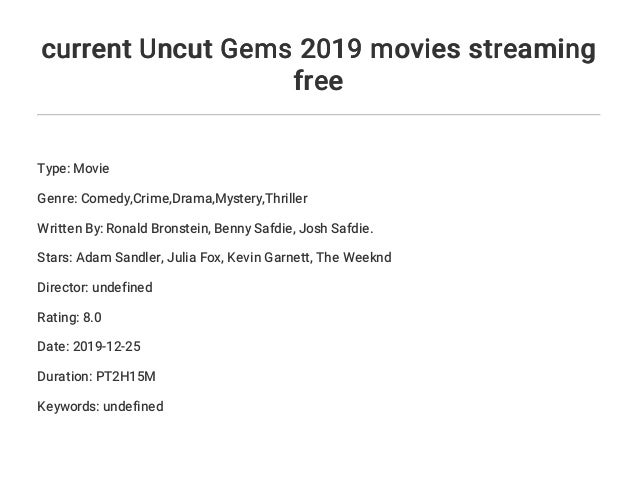Click Julia Fox in the Stars line
The width and height of the screenshot is (638, 479).
point(194,258)
